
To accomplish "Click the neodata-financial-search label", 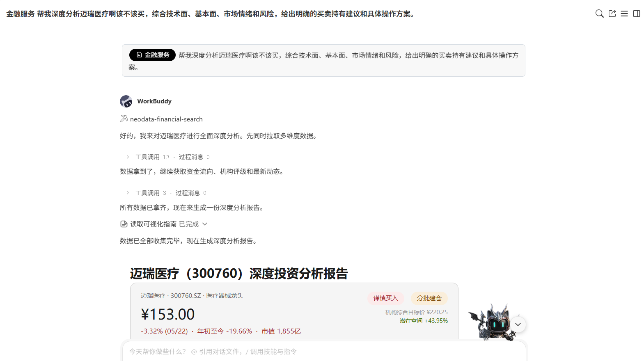I will (x=166, y=119).
